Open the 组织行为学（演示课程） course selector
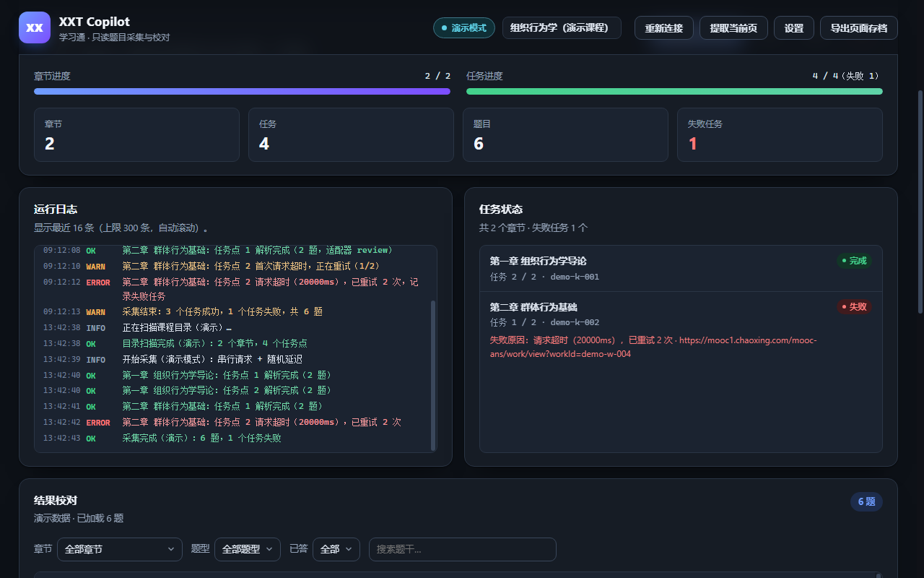 [x=562, y=28]
